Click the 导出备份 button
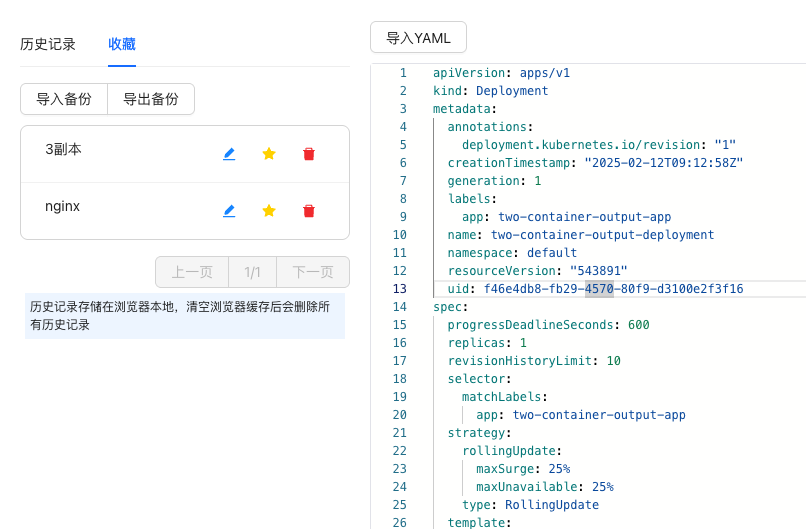The image size is (806, 529). click(151, 99)
